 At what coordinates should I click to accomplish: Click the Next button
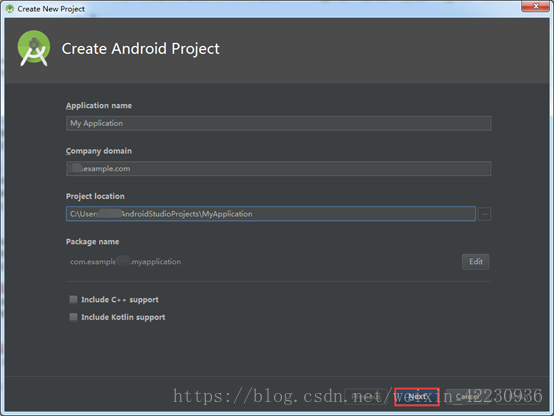point(417,397)
